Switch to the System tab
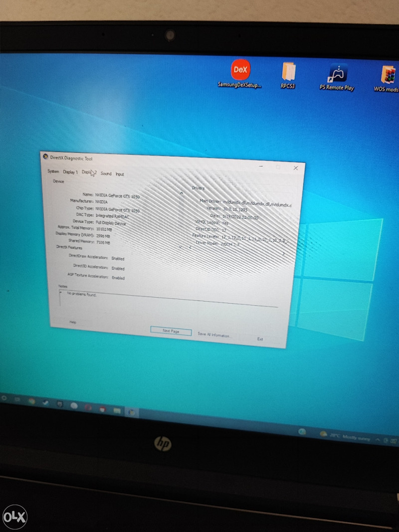The height and width of the screenshot is (532, 399). (x=53, y=172)
